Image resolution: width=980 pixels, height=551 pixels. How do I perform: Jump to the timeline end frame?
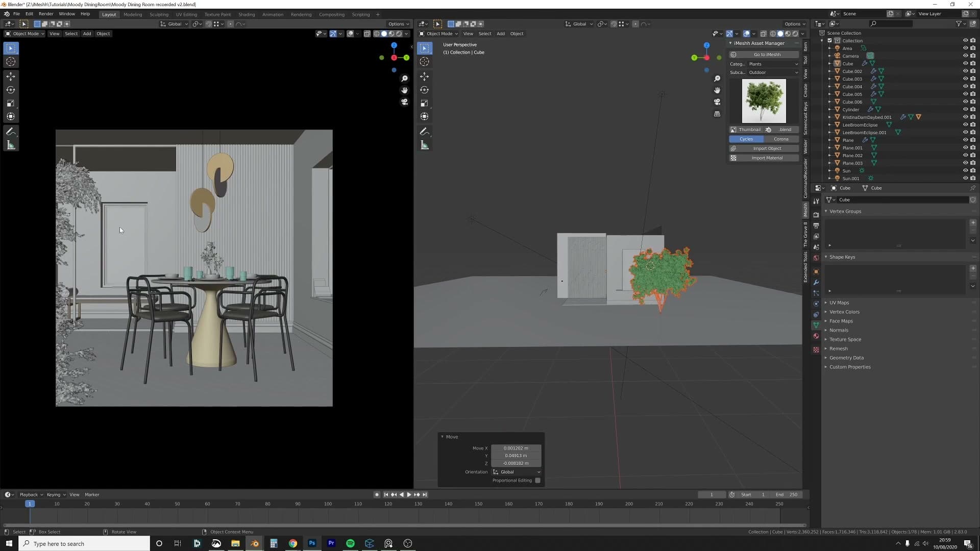pos(425,494)
